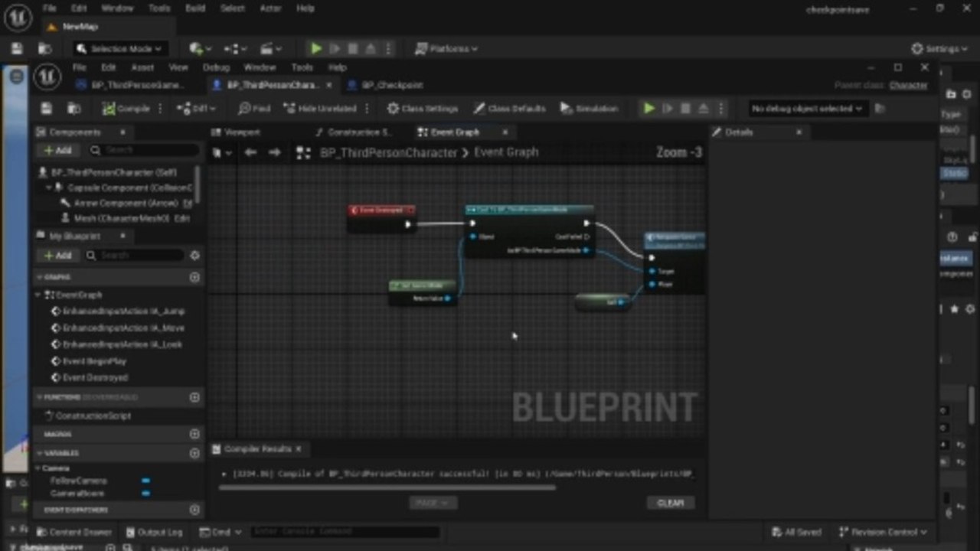Open the Compile options three-dot menu
The image size is (980, 551).
pos(160,109)
